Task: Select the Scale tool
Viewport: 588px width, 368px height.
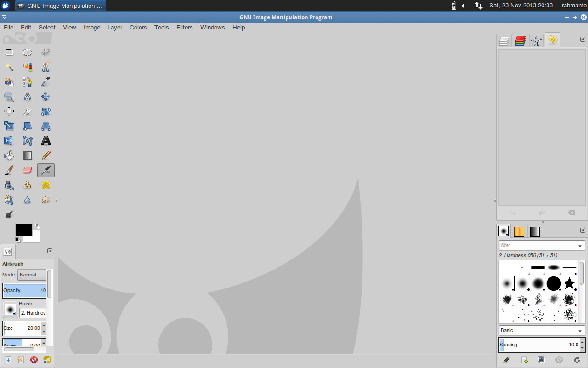Action: click(x=9, y=126)
